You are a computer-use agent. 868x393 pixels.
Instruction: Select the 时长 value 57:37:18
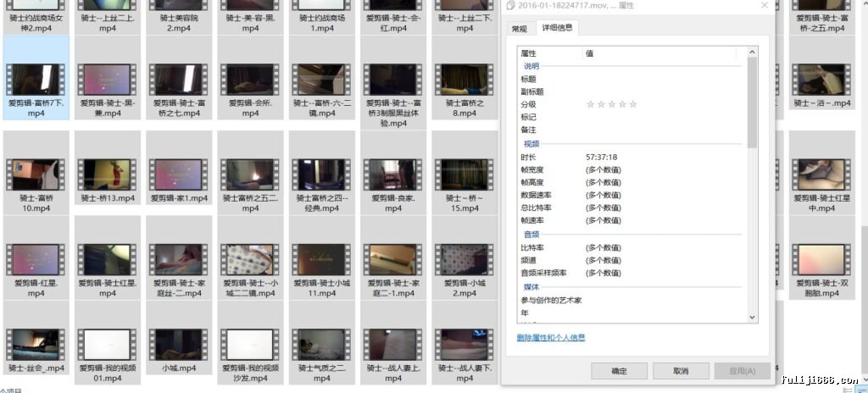[x=601, y=158]
